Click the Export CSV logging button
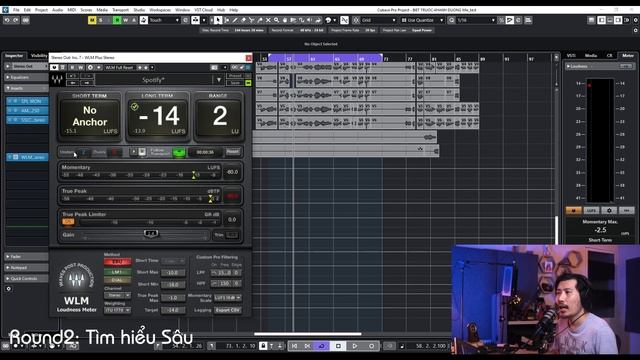 228,310
